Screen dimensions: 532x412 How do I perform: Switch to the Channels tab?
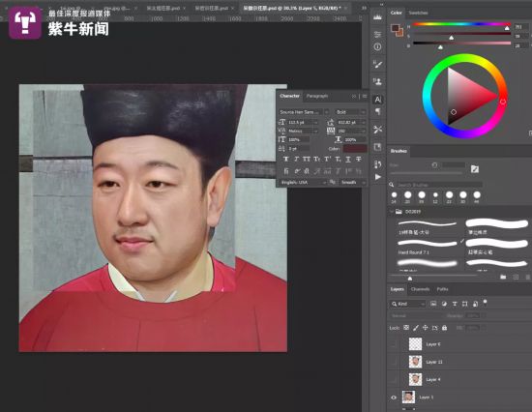tap(420, 289)
